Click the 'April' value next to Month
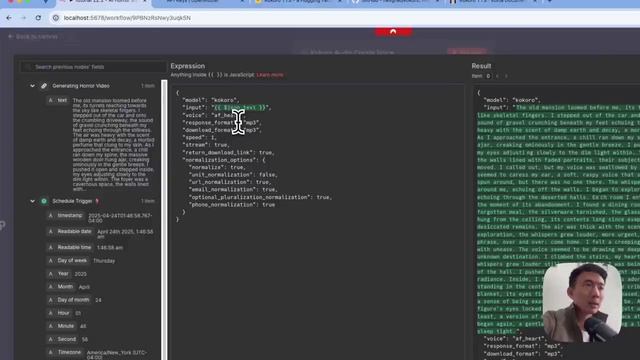Screen dimensions: 640x360 click(x=84, y=287)
